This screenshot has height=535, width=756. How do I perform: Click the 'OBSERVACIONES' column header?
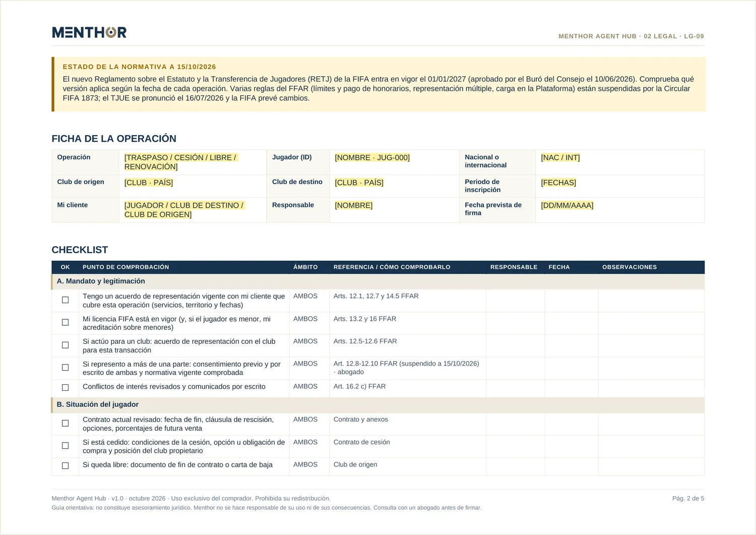coord(629,267)
